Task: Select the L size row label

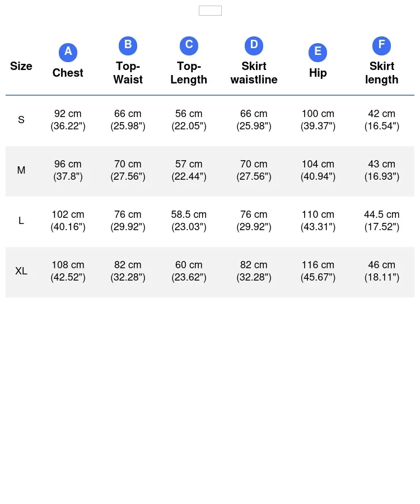Action: pyautogui.click(x=21, y=221)
